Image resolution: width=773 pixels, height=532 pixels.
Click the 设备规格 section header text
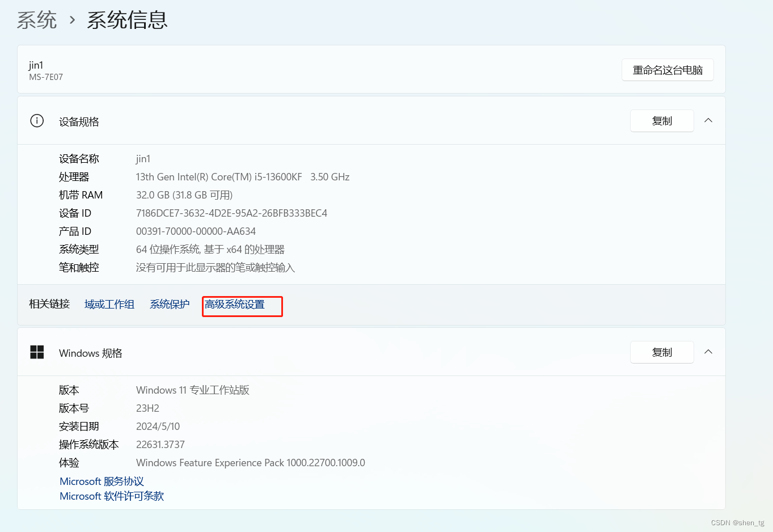[x=79, y=122]
